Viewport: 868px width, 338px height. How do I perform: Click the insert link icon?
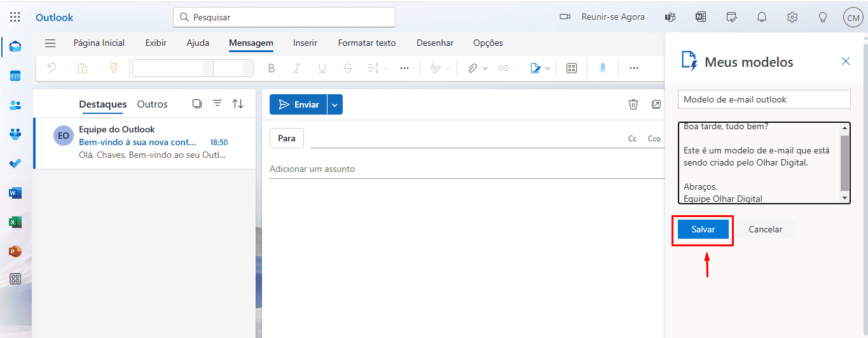pos(504,68)
